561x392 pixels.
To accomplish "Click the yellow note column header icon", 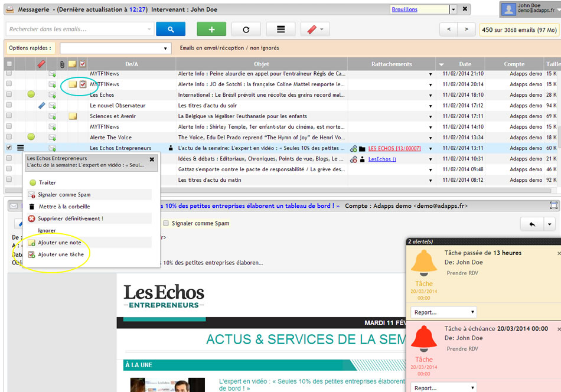I will pyautogui.click(x=72, y=64).
